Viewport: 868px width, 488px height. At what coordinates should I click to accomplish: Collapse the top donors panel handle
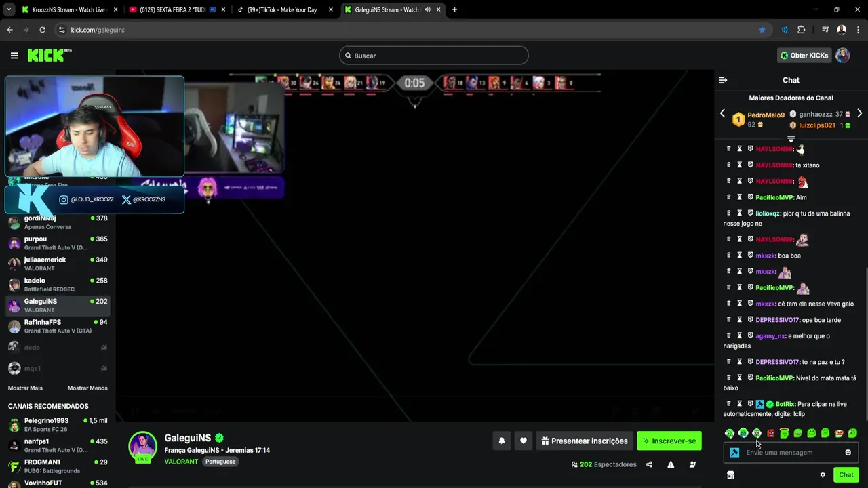[791, 138]
